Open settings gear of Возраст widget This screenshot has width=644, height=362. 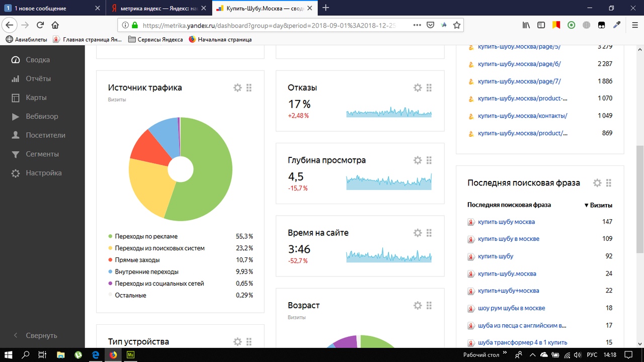418,305
